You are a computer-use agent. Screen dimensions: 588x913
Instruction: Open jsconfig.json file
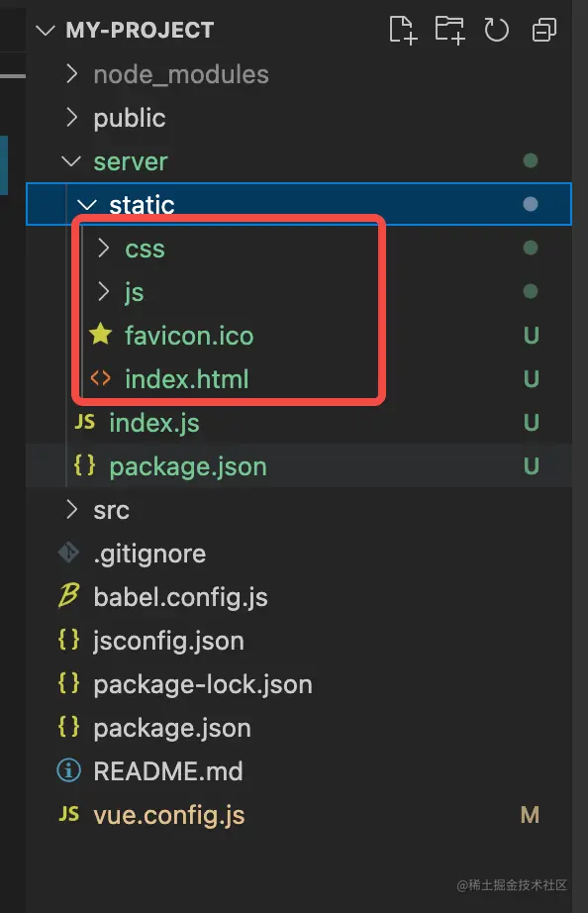[x=299, y=640]
